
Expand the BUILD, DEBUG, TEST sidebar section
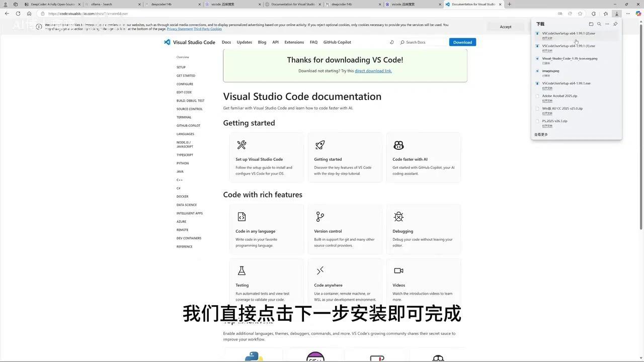coord(190,101)
